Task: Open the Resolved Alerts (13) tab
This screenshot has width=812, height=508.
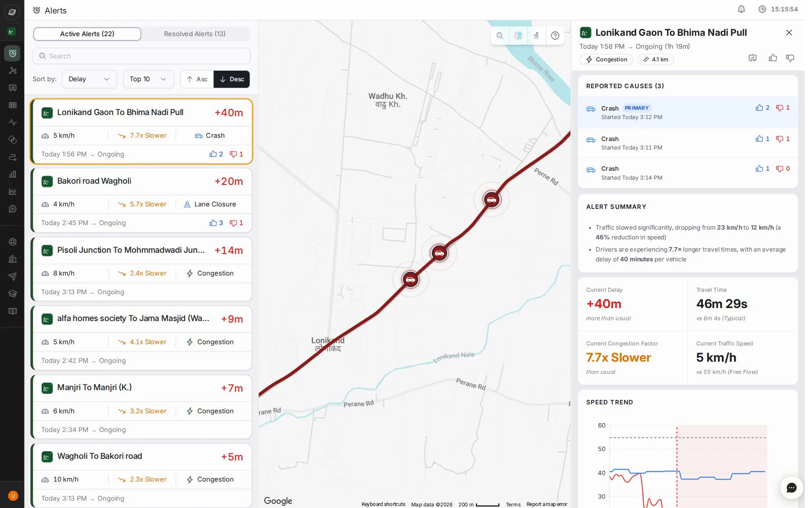Action: pos(195,34)
